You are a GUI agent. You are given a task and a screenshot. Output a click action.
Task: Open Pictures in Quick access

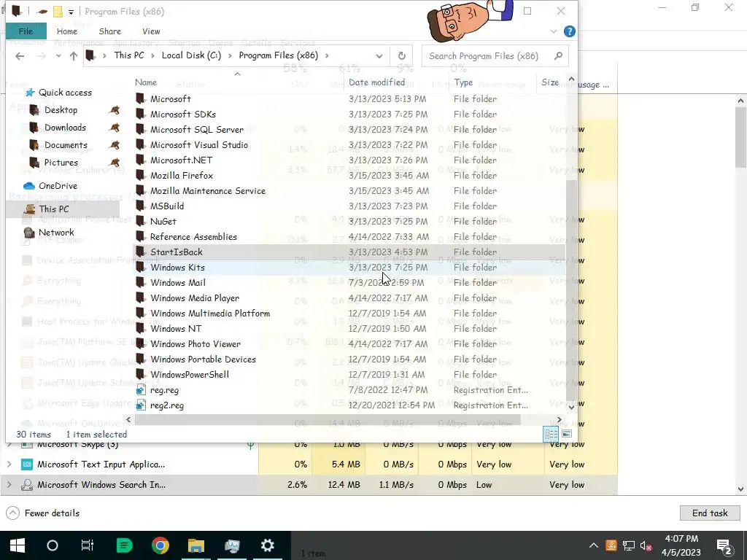tap(61, 163)
